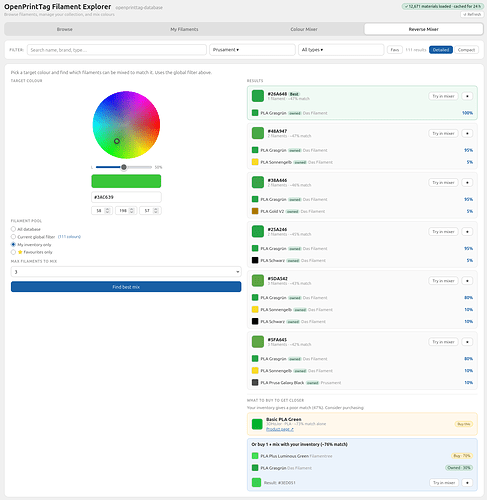Click the #25A246 result colour swatch
This screenshot has height=500, width=487.
258,231
